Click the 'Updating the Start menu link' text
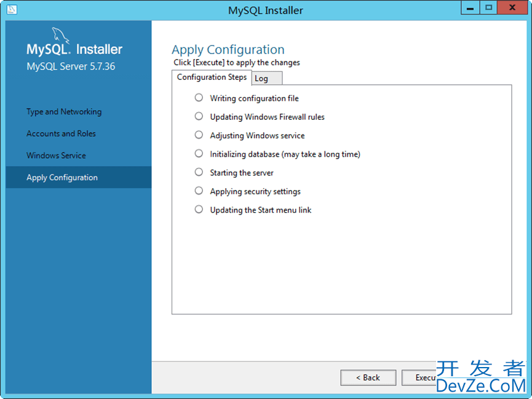Viewport: 532px width, 399px height. tap(261, 210)
